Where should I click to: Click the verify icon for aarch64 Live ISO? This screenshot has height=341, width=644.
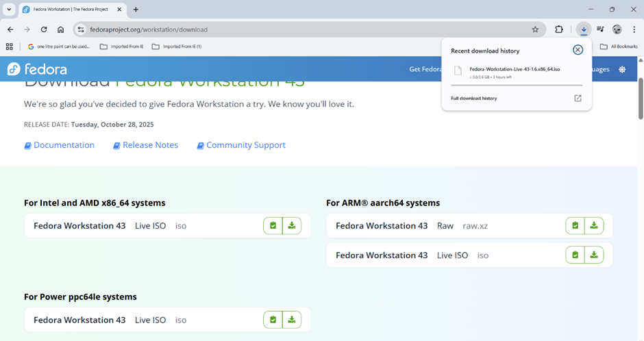pos(575,255)
